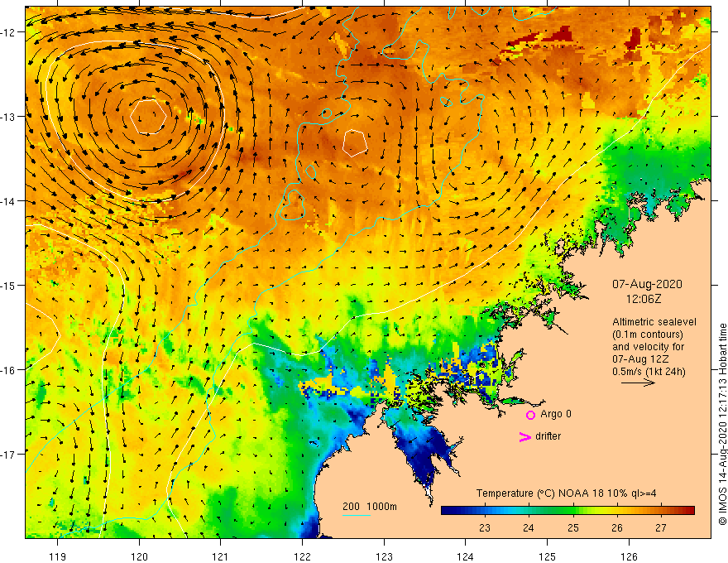The image size is (728, 563).
Task: Click the cyan 200 1000m isobath legend line
Action: click(x=356, y=515)
